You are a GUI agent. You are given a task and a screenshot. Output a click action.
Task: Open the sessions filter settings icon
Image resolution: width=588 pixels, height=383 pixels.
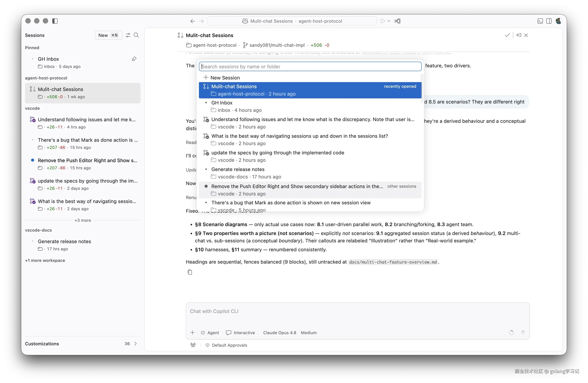click(x=128, y=35)
